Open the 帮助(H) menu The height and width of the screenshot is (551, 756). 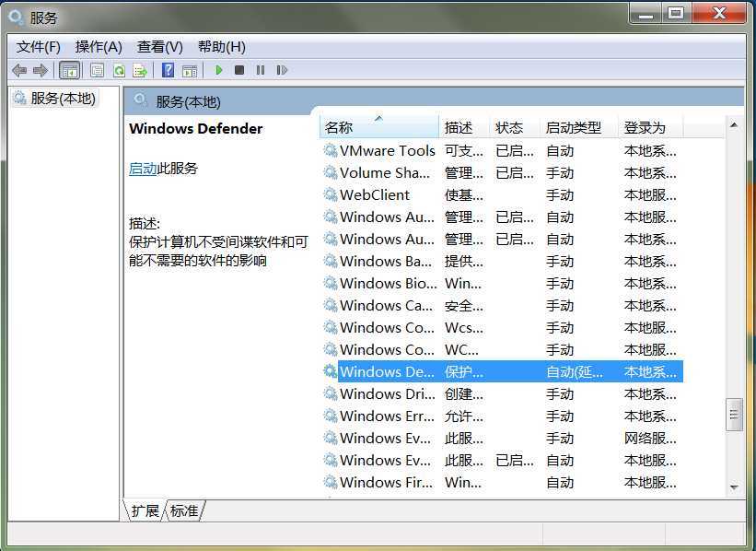pos(222,47)
